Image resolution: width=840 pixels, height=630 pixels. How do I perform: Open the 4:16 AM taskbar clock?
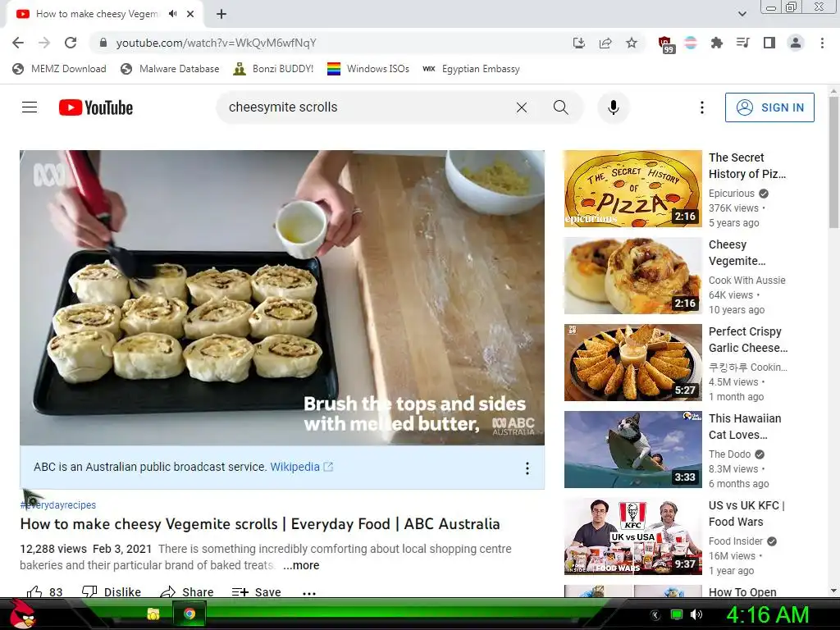point(767,614)
